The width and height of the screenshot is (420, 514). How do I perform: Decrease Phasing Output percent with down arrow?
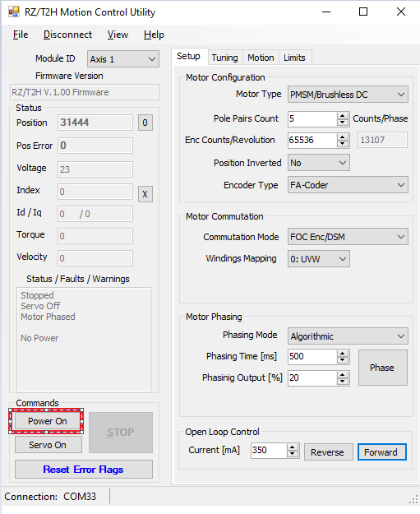(343, 382)
